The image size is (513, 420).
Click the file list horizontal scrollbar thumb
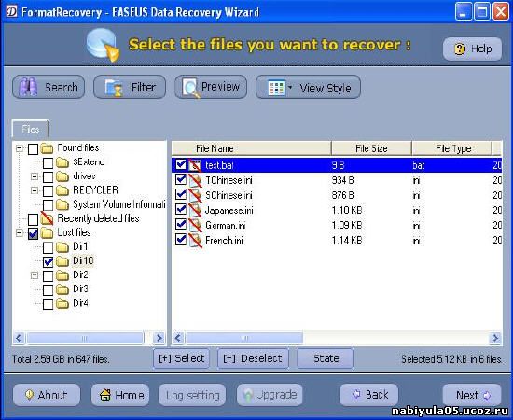[x=244, y=338]
